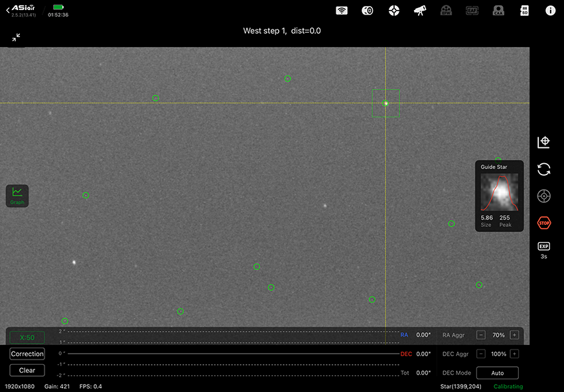
Task: Click the 100% DEC Aggr value
Action: click(x=498, y=354)
